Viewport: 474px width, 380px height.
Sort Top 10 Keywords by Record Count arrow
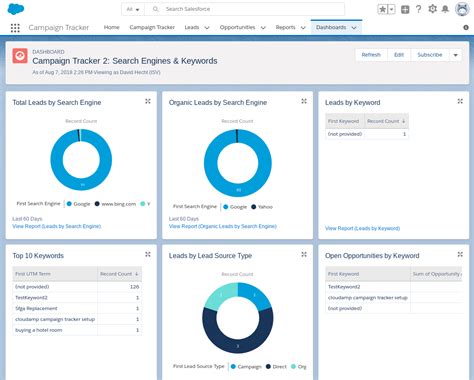(136, 274)
